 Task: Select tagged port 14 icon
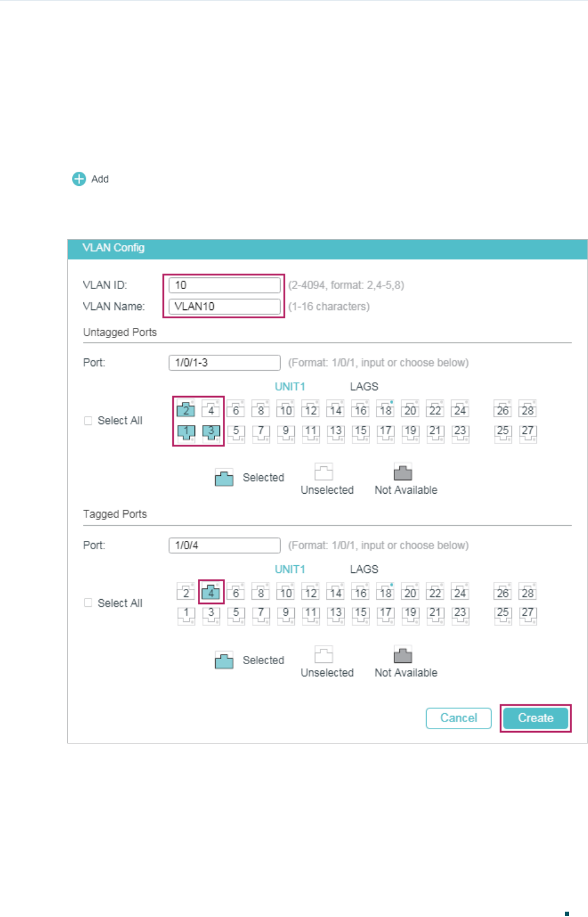click(x=336, y=592)
